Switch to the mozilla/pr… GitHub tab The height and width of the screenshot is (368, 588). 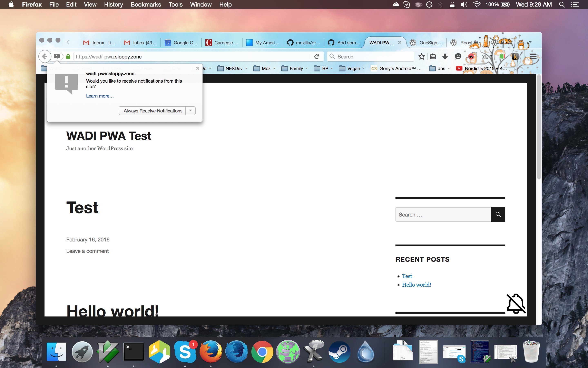tap(304, 43)
